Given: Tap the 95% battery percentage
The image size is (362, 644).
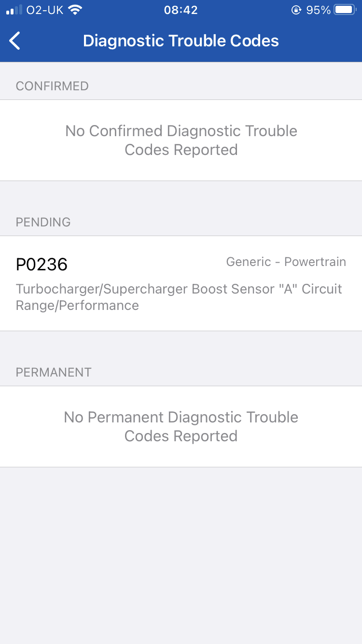Looking at the screenshot, I should coord(319,10).
